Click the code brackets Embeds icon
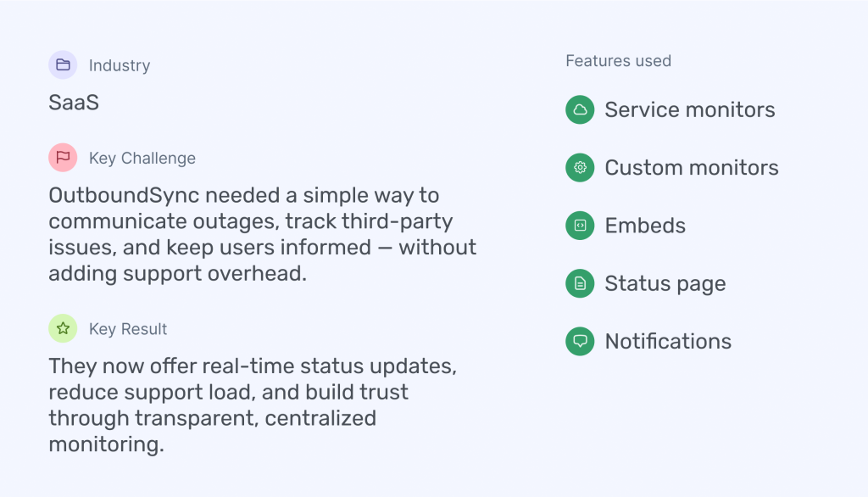 tap(580, 226)
